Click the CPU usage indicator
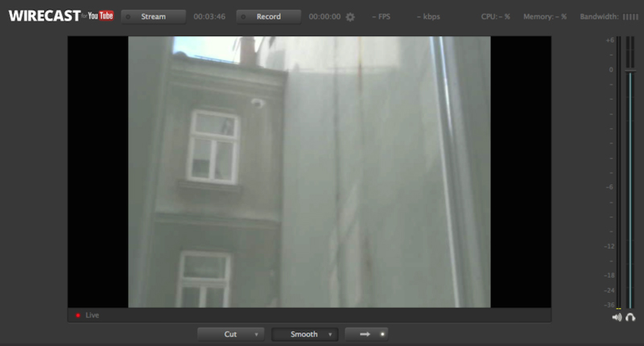The height and width of the screenshot is (346, 644). click(x=495, y=17)
